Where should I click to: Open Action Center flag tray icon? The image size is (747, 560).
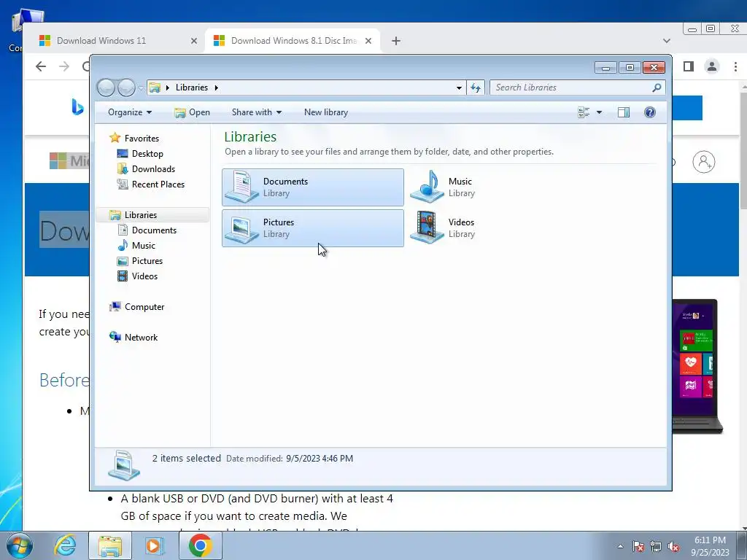638,547
